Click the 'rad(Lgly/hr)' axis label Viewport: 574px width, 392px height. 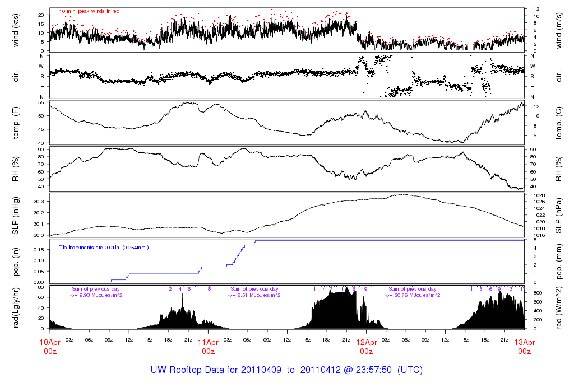coord(15,307)
